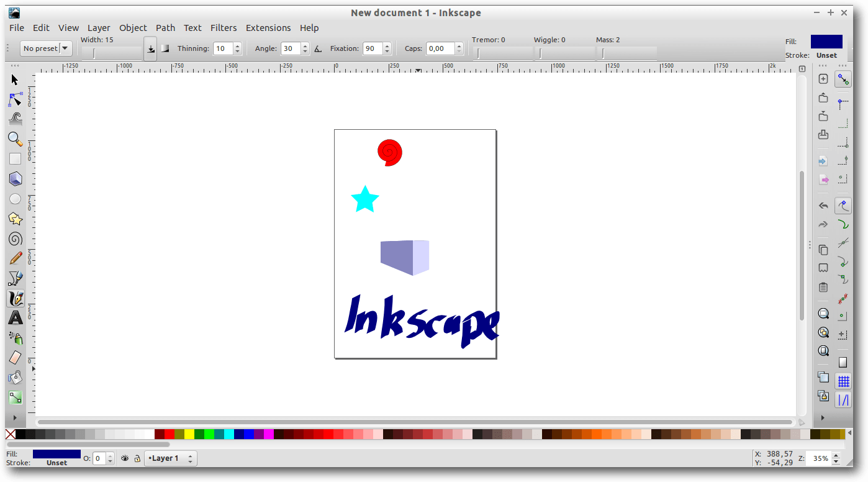The width and height of the screenshot is (868, 482).
Task: Toggle current layer visibility eye icon
Action: (125, 458)
